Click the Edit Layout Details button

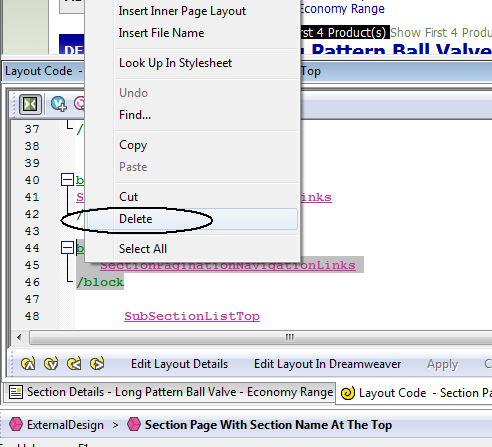click(179, 364)
